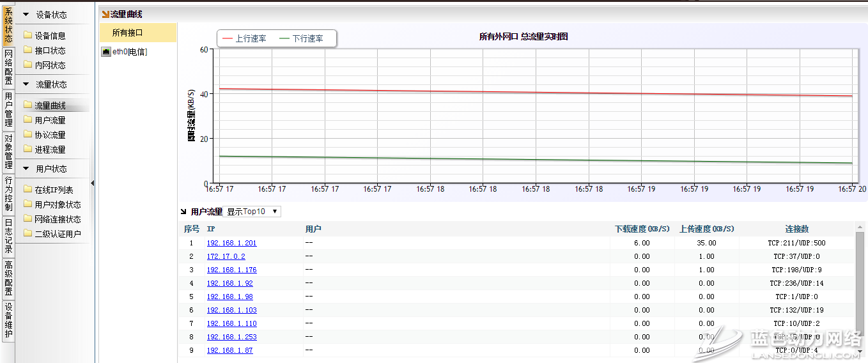Click folder icon beside 在线IP列表
Screen dimensions: 868x363
pyautogui.click(x=27, y=190)
